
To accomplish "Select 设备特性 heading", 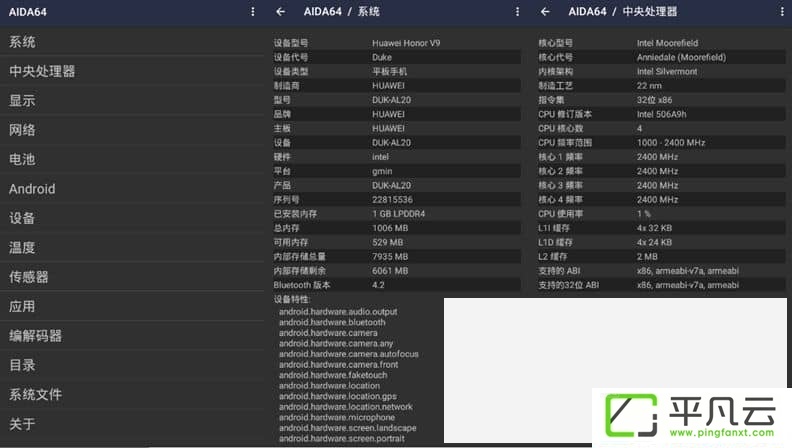I will pos(291,300).
